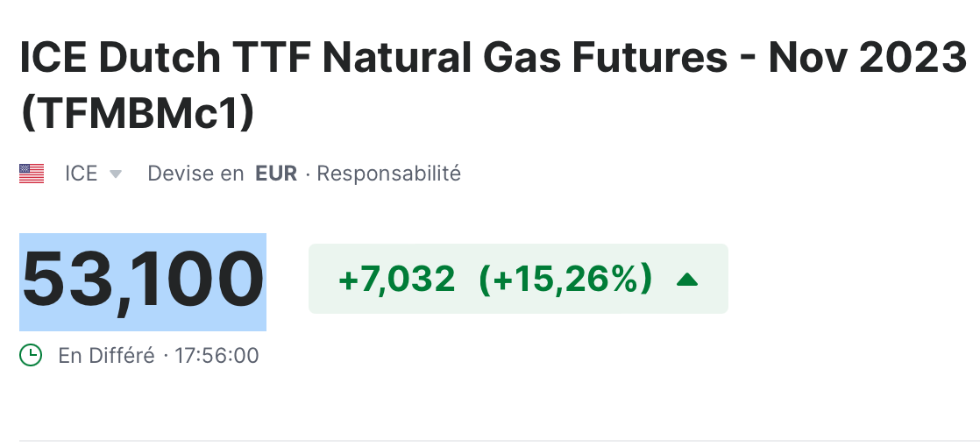Viewport: 980px width, 447px height.
Task: Click the US flag icon
Action: pyautogui.click(x=32, y=174)
